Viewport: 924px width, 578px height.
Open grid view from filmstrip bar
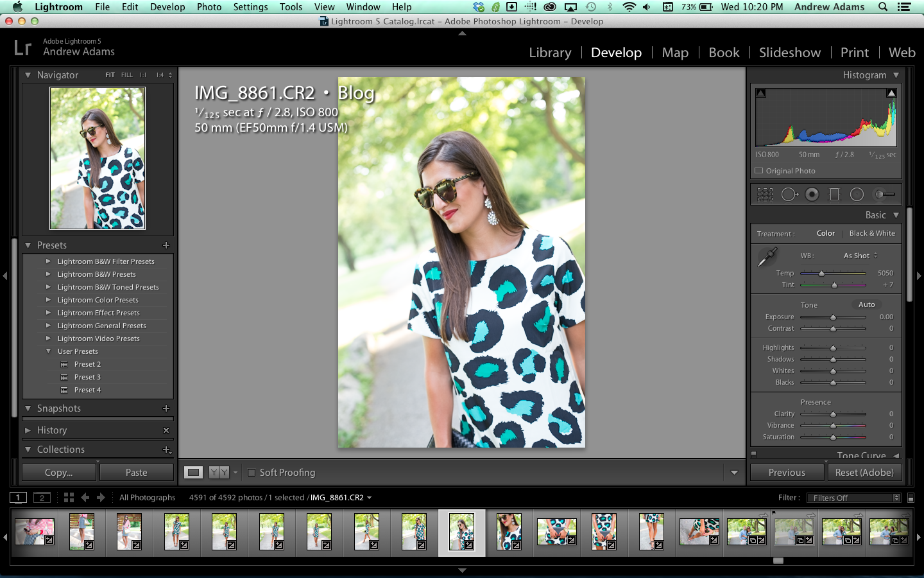click(x=69, y=498)
